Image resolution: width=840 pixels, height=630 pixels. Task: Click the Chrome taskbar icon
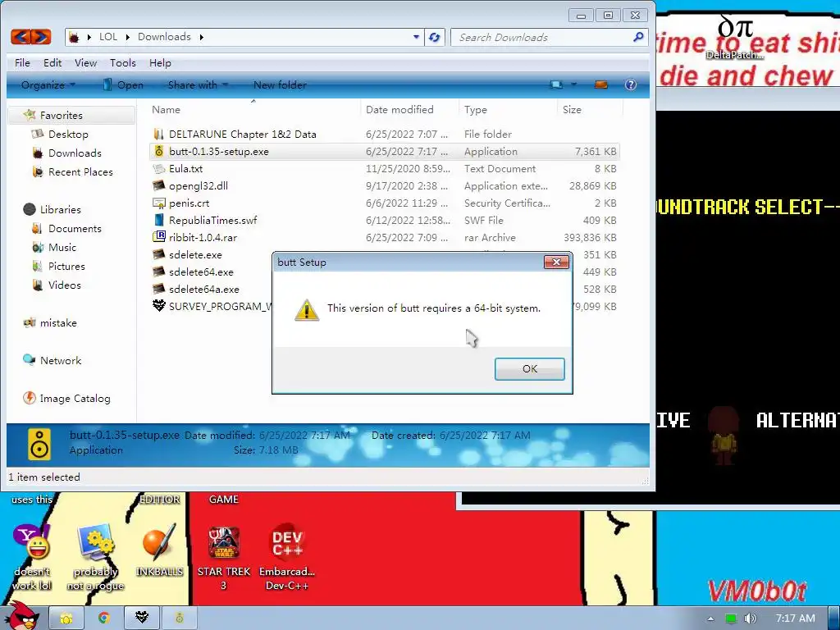[104, 619]
